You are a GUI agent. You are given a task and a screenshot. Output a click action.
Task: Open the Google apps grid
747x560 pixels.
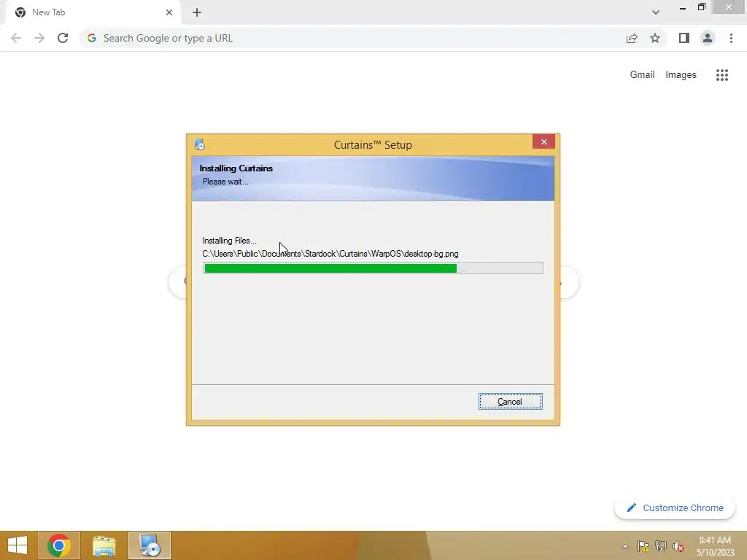722,75
